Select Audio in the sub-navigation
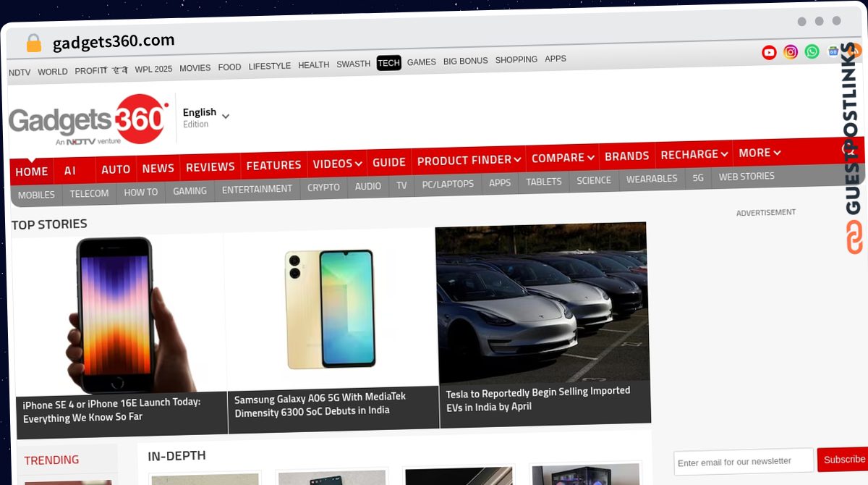868x485 pixels. point(368,187)
